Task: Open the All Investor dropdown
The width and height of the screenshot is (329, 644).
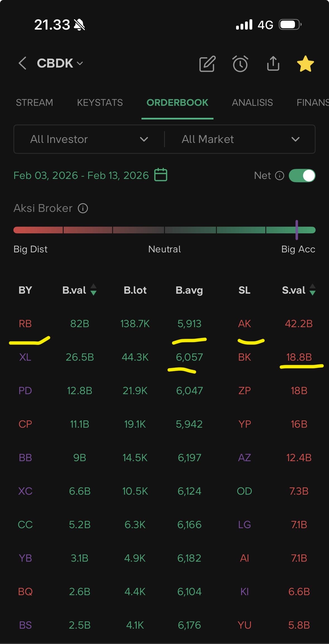Action: tap(89, 139)
